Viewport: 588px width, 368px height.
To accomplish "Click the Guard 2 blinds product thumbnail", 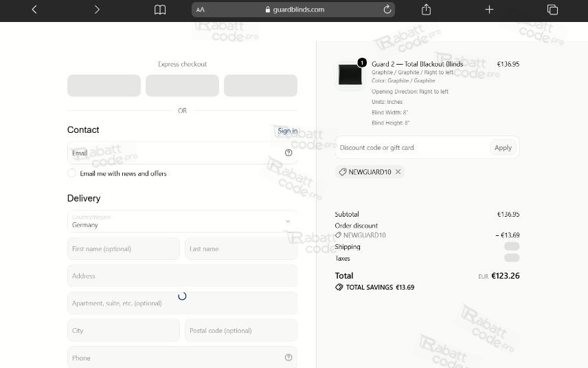I will (x=350, y=74).
